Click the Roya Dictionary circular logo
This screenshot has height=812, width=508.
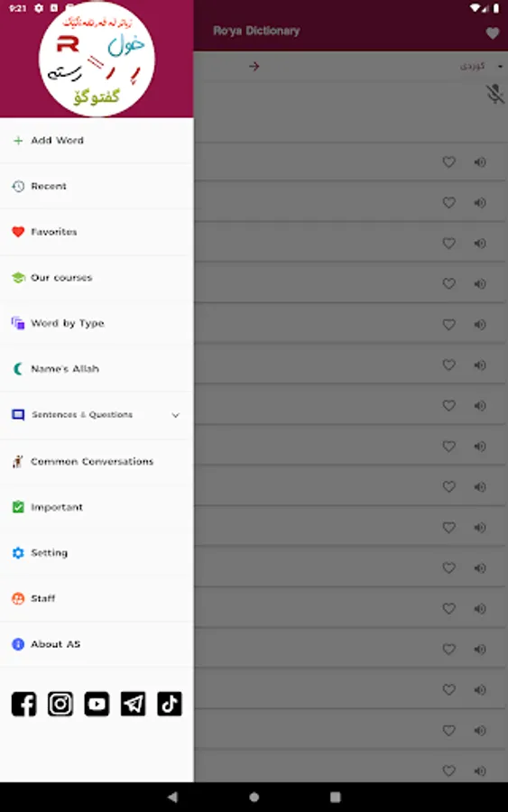click(x=97, y=59)
